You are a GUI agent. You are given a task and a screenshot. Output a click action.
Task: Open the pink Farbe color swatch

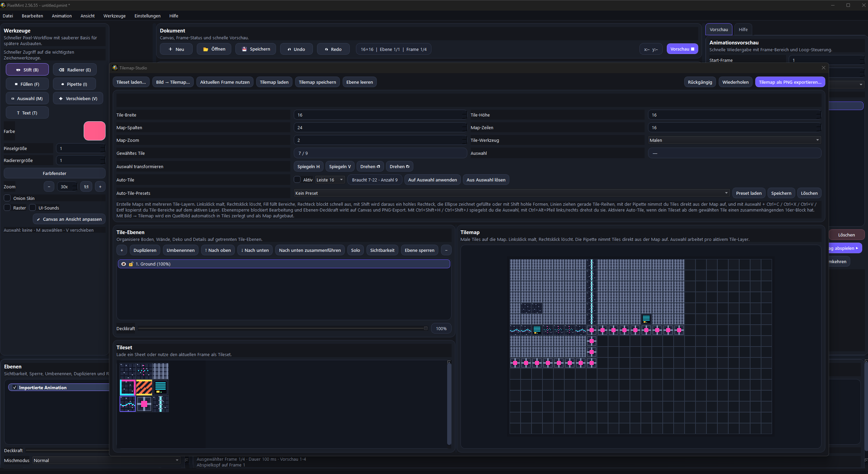pyautogui.click(x=94, y=131)
